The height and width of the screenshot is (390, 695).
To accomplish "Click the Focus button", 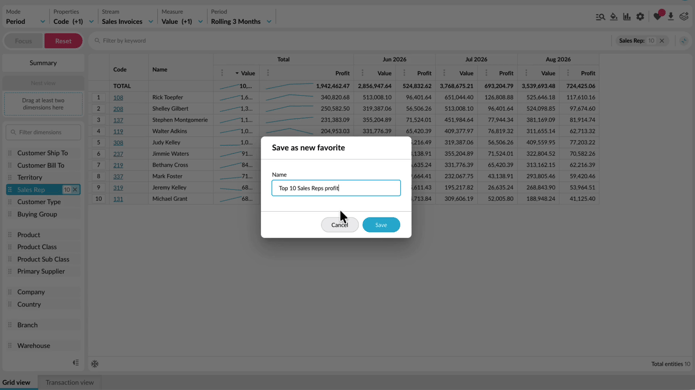I will coord(23,41).
